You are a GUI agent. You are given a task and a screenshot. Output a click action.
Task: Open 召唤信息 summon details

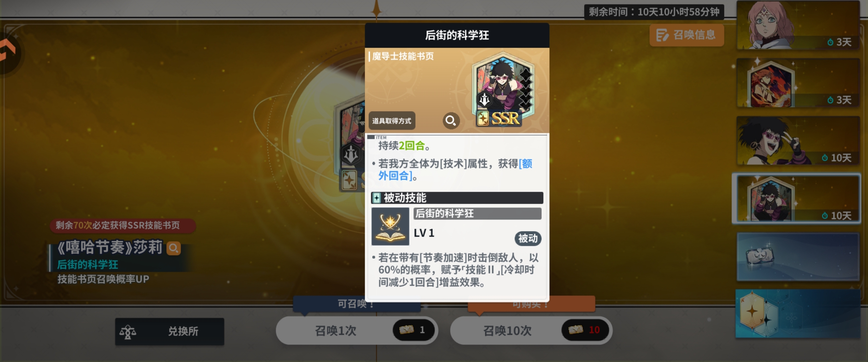point(687,35)
